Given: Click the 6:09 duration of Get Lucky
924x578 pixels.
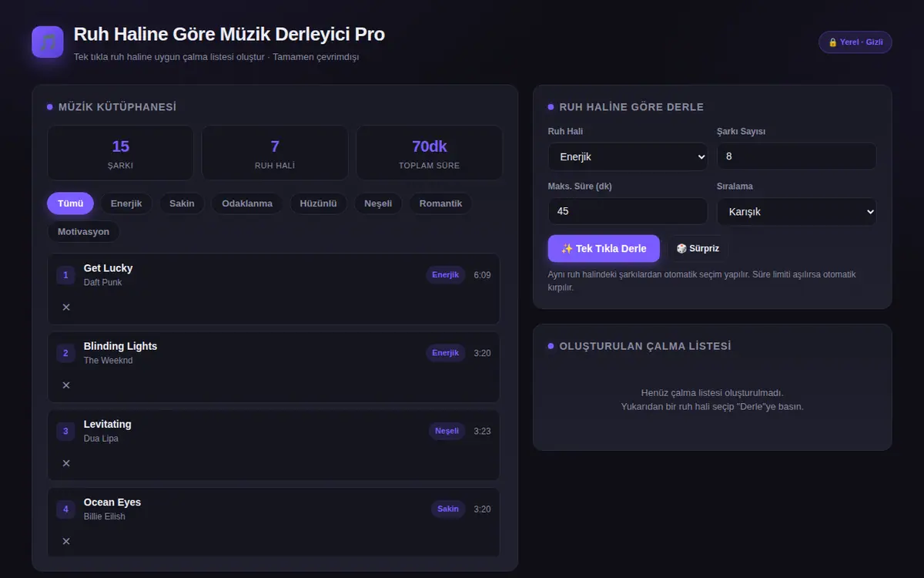Looking at the screenshot, I should click(482, 275).
